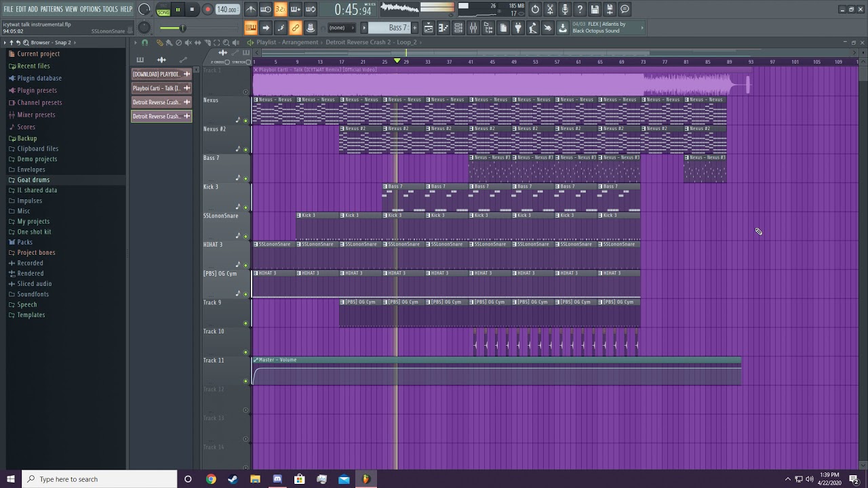Open the EDIT menu
The width and height of the screenshot is (868, 488).
click(21, 9)
